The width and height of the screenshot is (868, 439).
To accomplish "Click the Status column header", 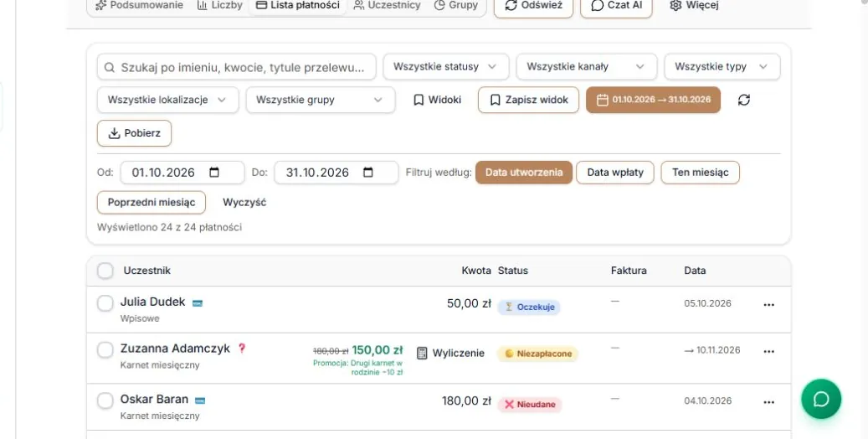I will coord(512,271).
